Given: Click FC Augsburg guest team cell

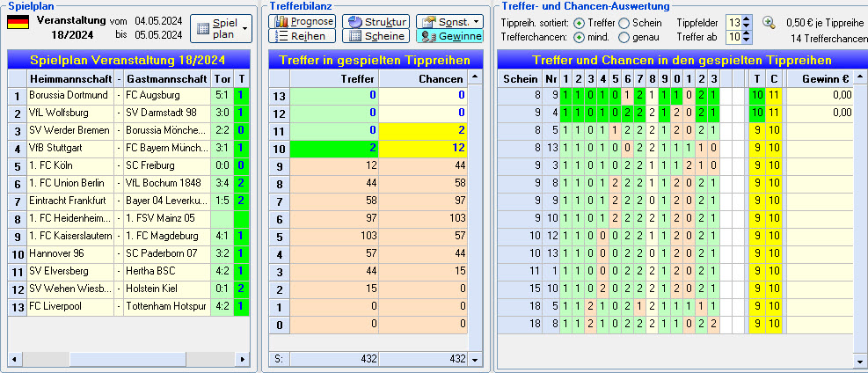Looking at the screenshot, I should [x=166, y=95].
